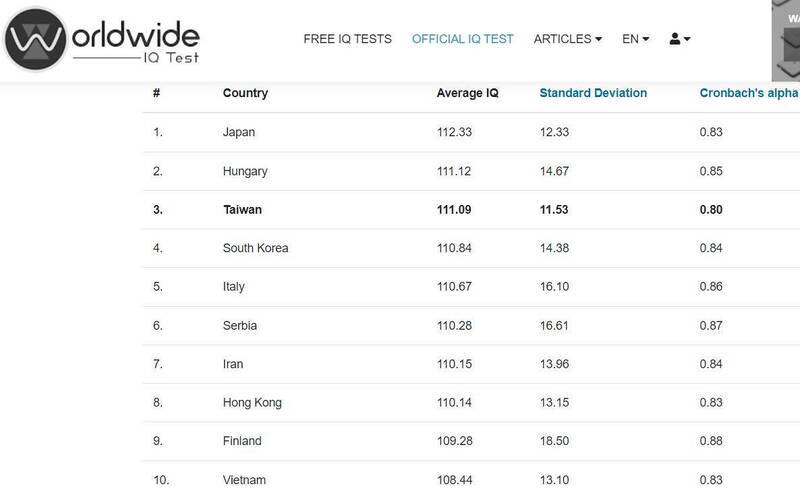Select the Japan row
Image resolution: width=800 pixels, height=499 pixels.
point(239,132)
